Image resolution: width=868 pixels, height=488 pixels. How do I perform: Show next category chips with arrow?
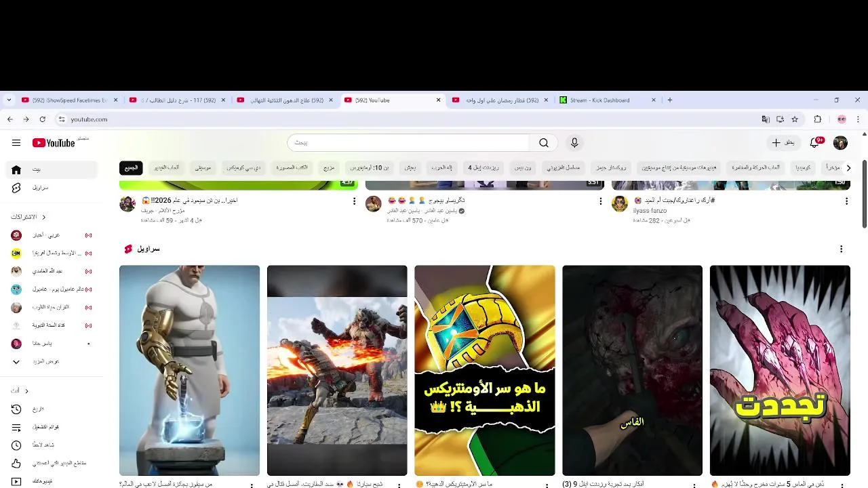[847, 167]
